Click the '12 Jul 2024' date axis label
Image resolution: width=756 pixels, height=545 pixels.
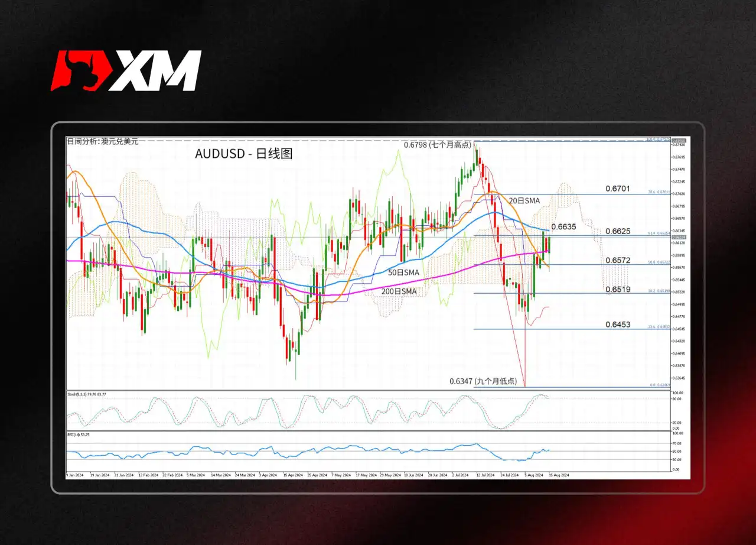click(485, 475)
